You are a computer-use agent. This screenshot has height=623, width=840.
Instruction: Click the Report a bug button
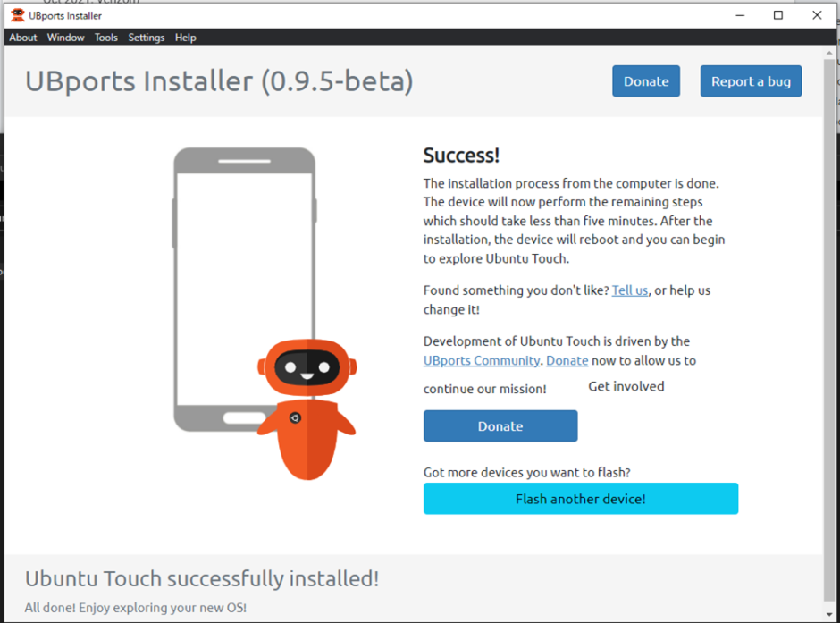click(751, 81)
